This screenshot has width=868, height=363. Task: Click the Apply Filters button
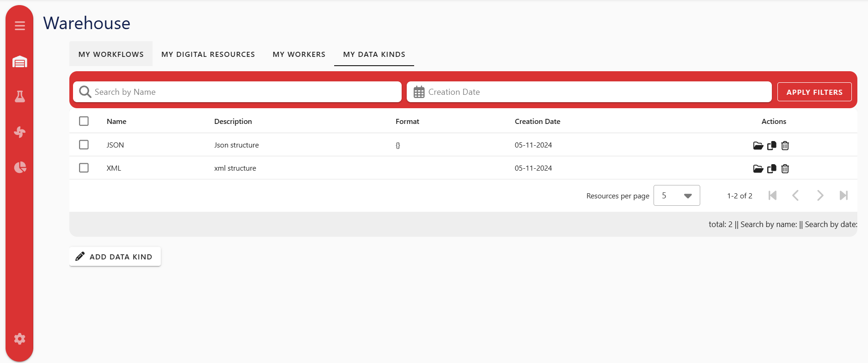point(814,92)
